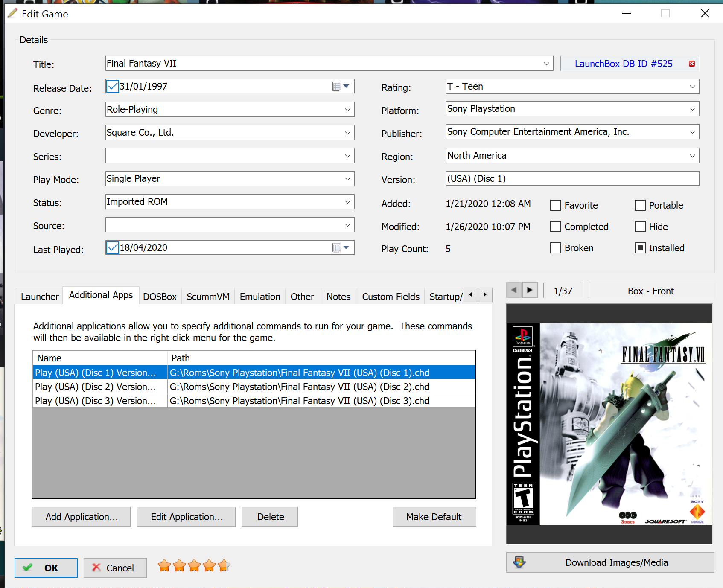723x588 pixels.
Task: Expand the Platform dropdown
Action: pos(692,109)
